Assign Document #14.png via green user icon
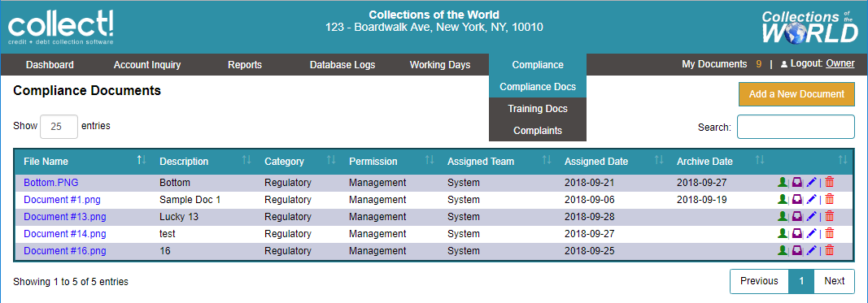Viewport: 868px width, 303px height. point(783,233)
